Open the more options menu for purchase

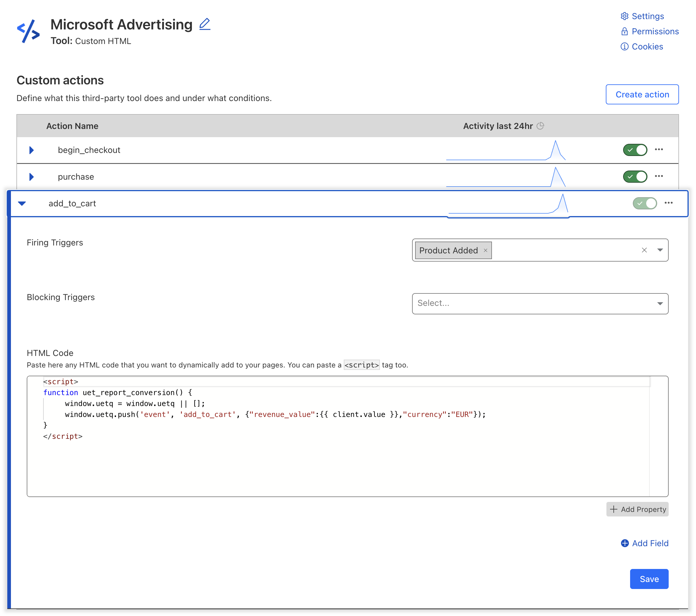(659, 176)
